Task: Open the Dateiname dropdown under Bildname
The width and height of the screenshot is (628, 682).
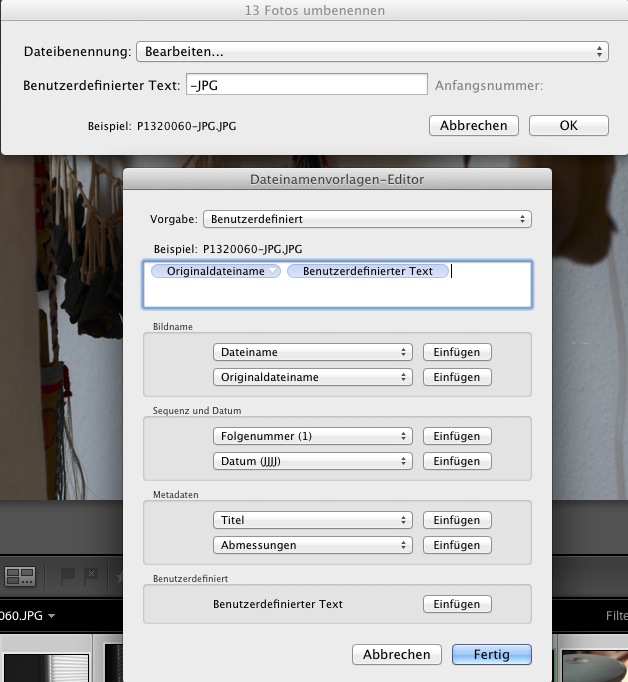Action: [313, 352]
